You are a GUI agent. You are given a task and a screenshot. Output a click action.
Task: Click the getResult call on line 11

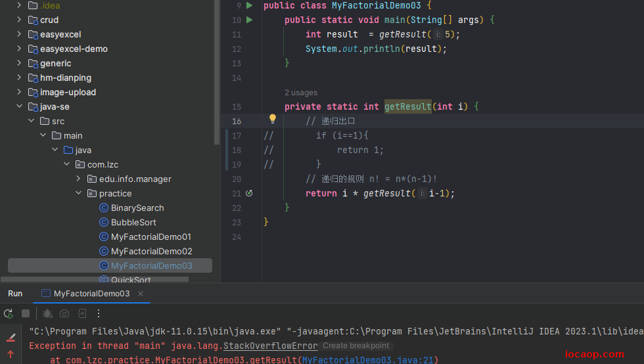click(402, 35)
